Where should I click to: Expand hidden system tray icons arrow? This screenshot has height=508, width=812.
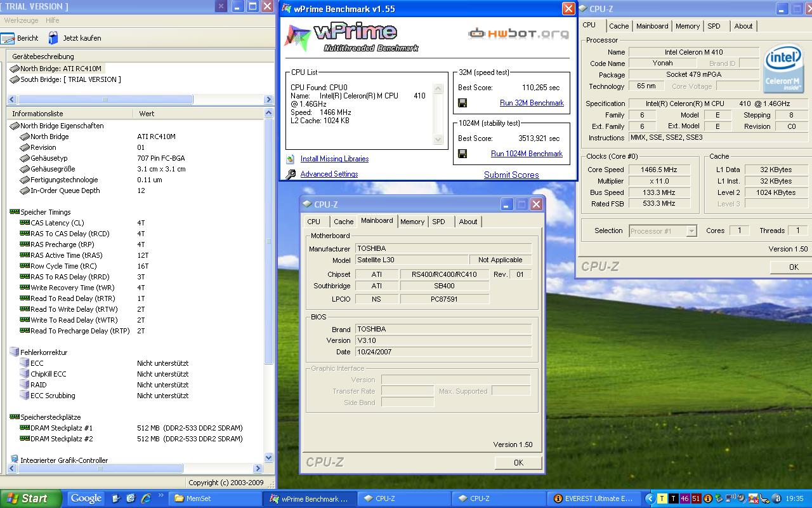(x=650, y=498)
